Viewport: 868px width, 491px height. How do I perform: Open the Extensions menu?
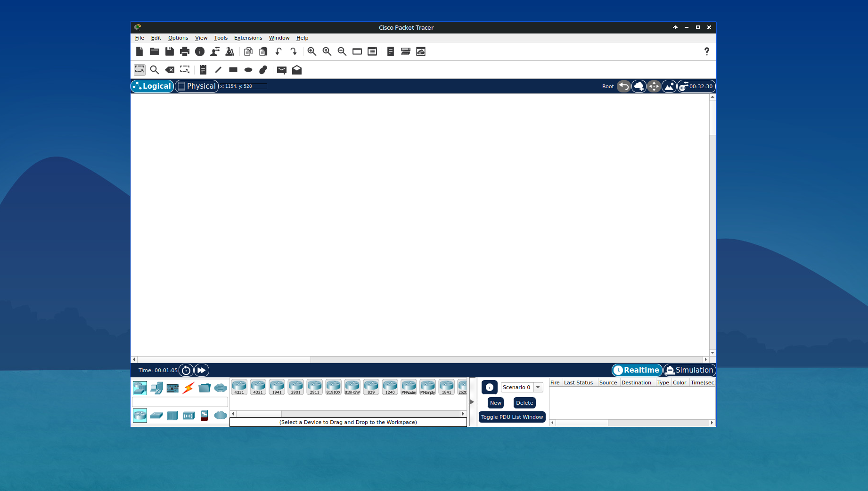pos(248,38)
